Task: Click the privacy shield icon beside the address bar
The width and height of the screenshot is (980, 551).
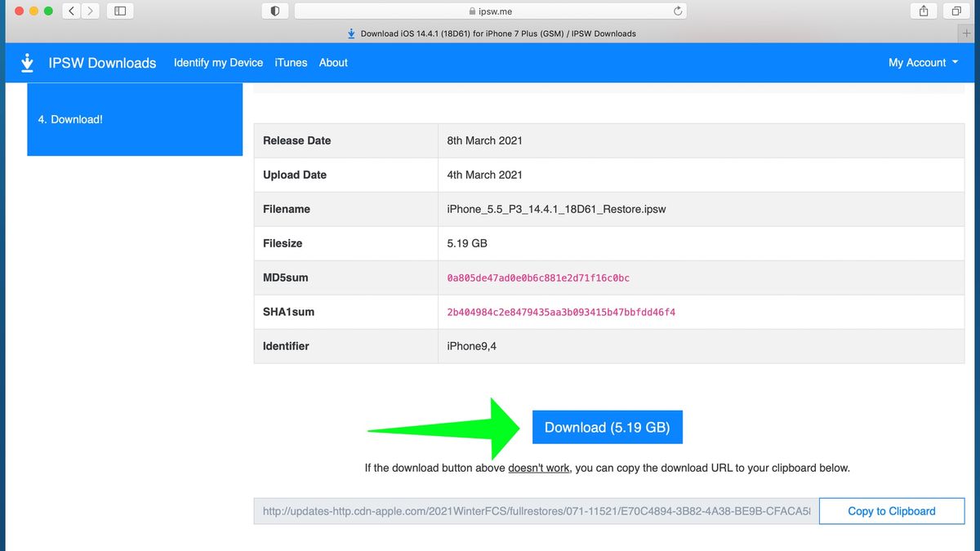Action: pyautogui.click(x=274, y=11)
